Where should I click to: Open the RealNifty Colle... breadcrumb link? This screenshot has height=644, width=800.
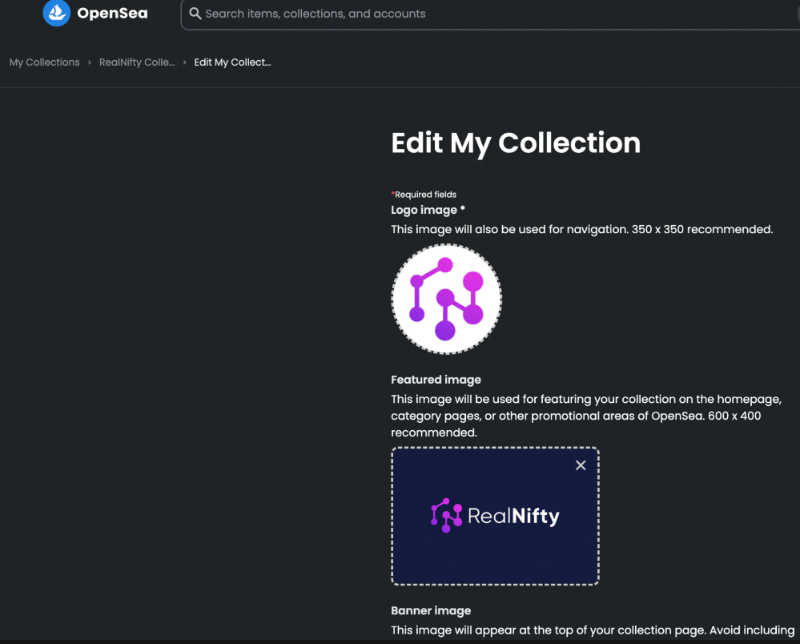137,62
